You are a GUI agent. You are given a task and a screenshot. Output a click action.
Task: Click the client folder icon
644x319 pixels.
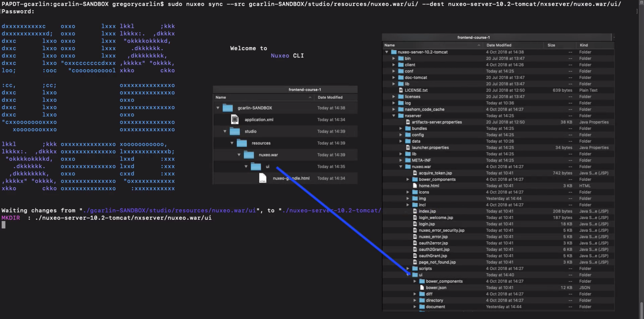coord(401,65)
